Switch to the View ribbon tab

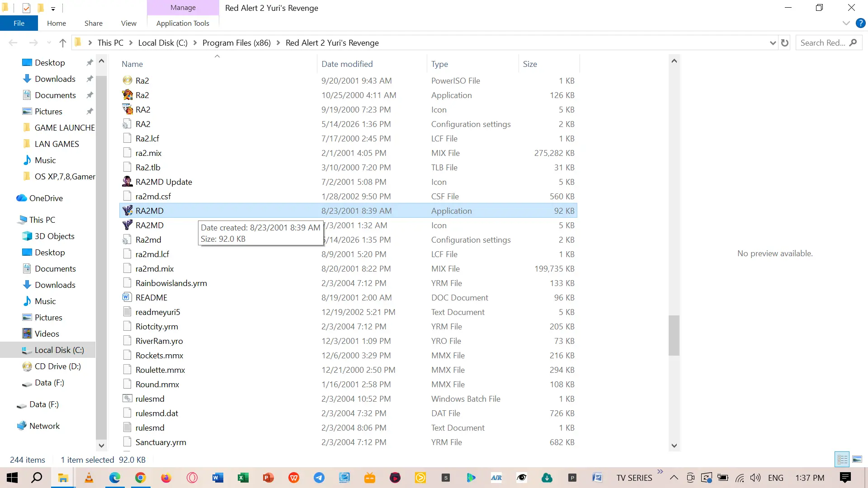point(129,23)
